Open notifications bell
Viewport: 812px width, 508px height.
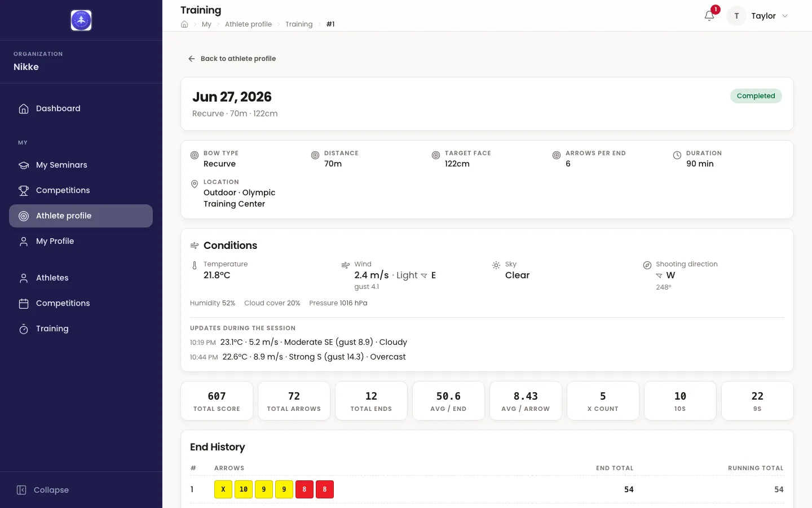(x=709, y=16)
